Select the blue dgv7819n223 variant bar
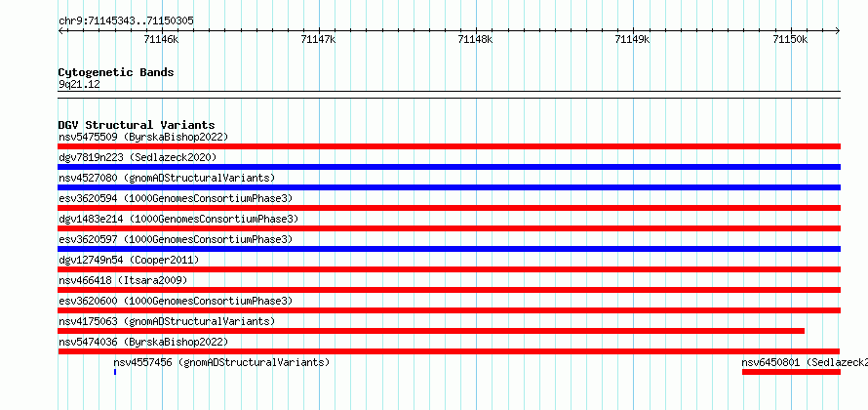Screen dimensions: 868x410 pos(449,167)
